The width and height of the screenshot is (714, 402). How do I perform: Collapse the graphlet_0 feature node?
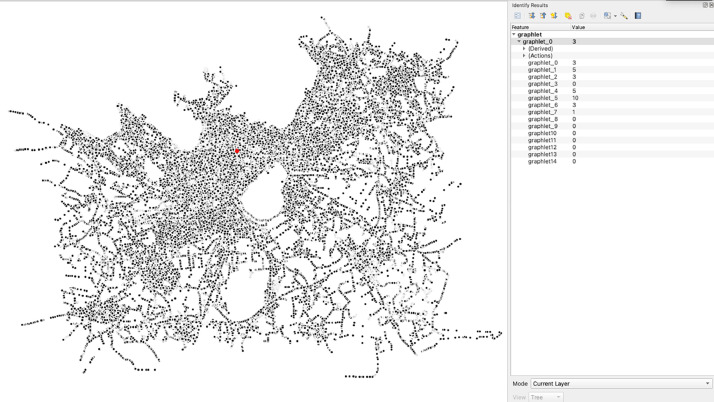519,41
